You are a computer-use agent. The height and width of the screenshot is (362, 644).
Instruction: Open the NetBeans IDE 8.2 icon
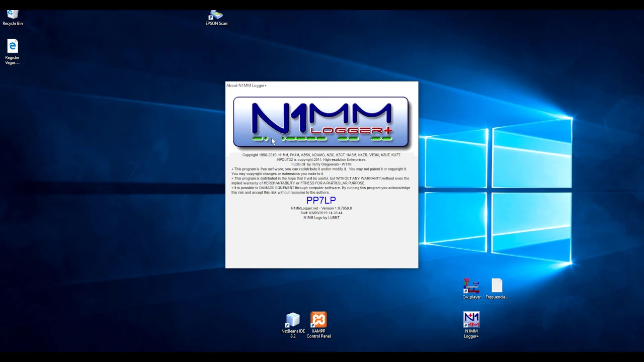pyautogui.click(x=293, y=325)
